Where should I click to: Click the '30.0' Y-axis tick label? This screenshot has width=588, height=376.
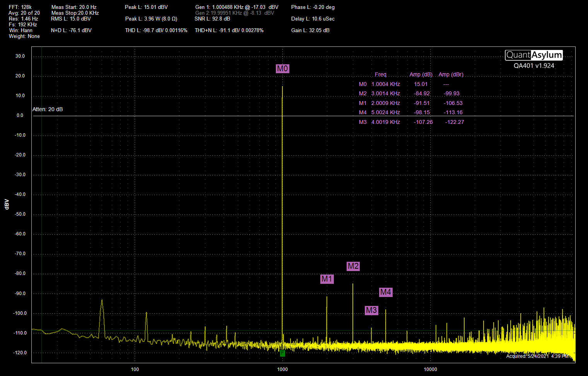(x=20, y=56)
